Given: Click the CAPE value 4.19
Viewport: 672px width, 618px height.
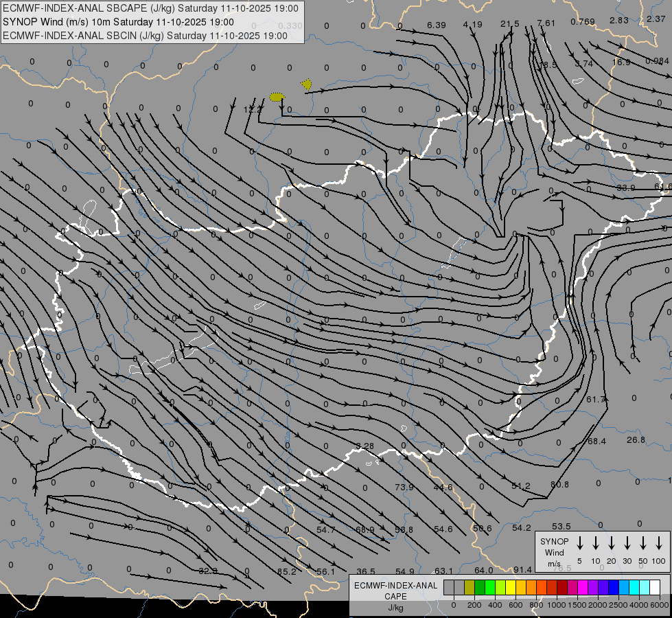Looking at the screenshot, I should coord(473,25).
